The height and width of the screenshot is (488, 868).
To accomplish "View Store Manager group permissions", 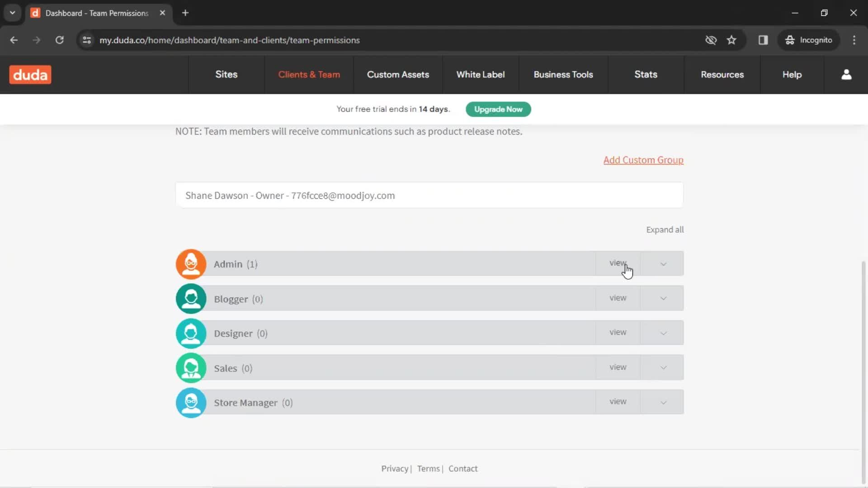I will [618, 402].
